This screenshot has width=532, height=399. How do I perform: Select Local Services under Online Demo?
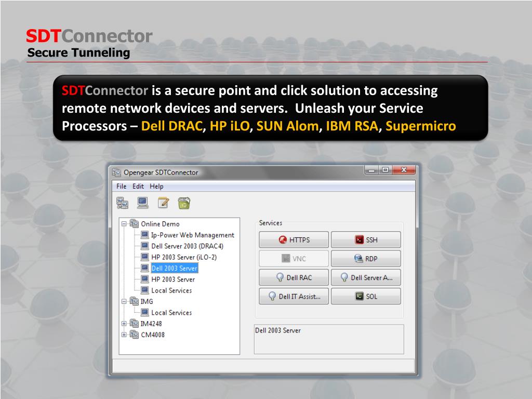coord(171,290)
